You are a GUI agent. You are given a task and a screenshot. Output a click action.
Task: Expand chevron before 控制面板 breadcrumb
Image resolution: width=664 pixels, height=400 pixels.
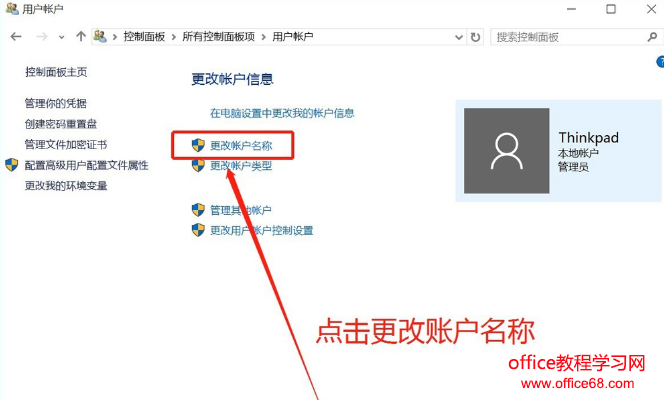(115, 37)
